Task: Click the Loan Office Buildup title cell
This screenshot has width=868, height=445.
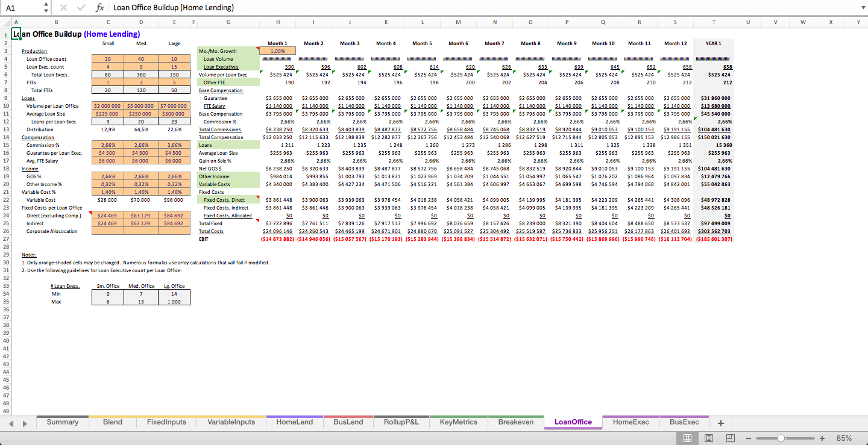Action: tap(76, 34)
